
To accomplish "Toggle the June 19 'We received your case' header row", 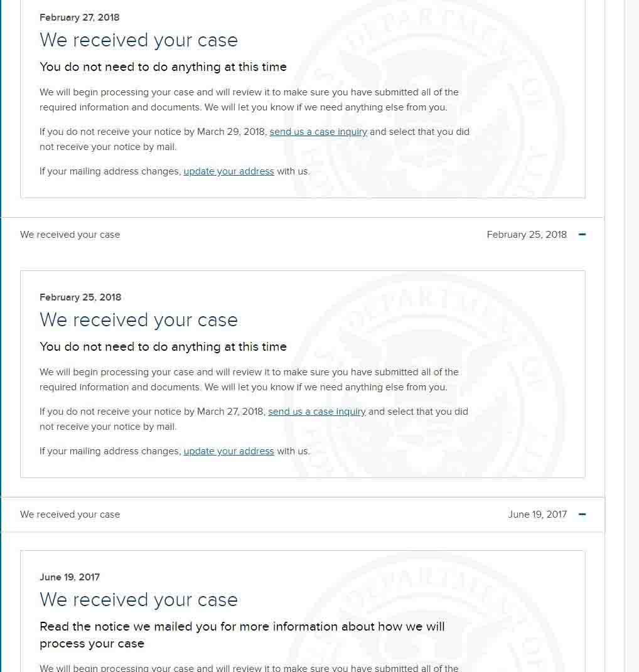I will click(x=303, y=515).
